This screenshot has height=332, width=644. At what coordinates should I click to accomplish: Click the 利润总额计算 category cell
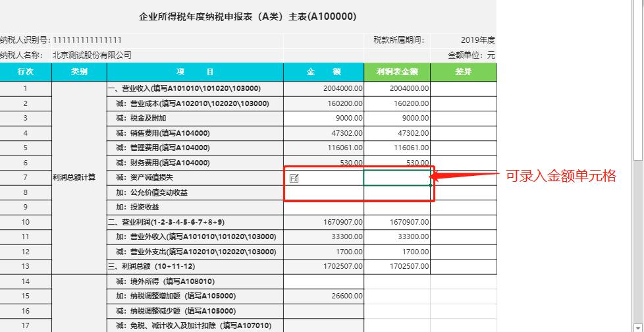click(x=79, y=177)
